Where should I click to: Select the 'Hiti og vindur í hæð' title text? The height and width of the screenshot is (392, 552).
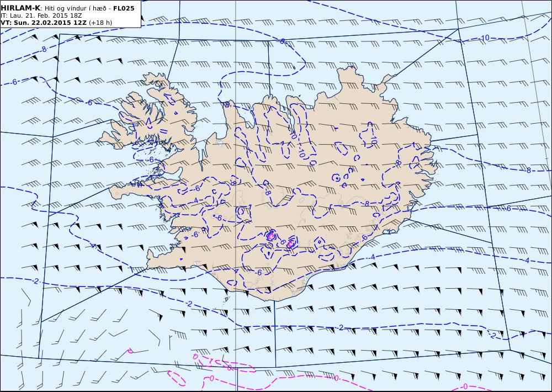click(x=77, y=8)
